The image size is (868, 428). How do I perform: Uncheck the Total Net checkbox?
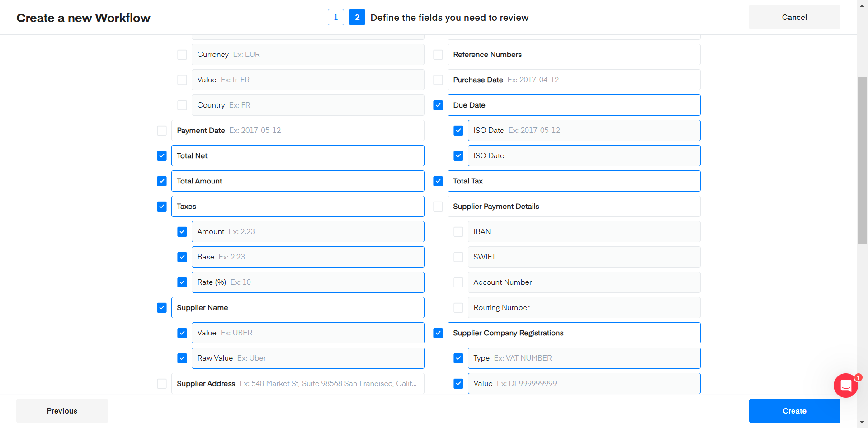pyautogui.click(x=162, y=156)
